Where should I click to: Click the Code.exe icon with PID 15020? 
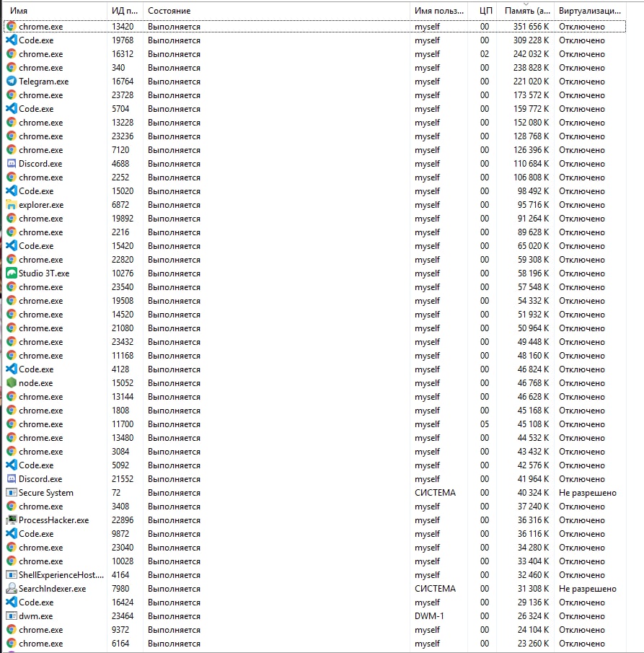coord(12,191)
